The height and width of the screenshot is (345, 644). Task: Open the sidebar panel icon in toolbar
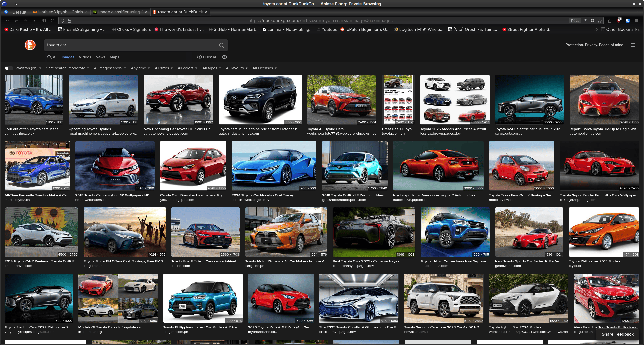pos(44,21)
